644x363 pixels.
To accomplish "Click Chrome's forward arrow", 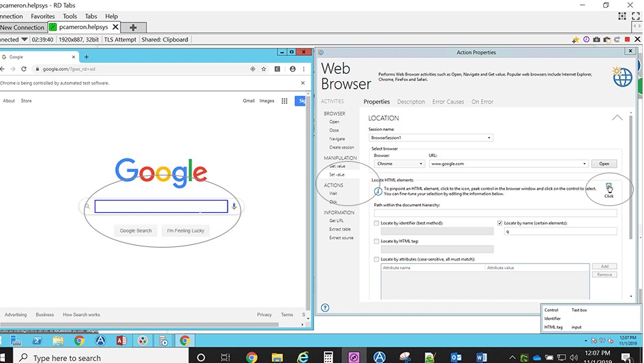I will click(13, 69).
